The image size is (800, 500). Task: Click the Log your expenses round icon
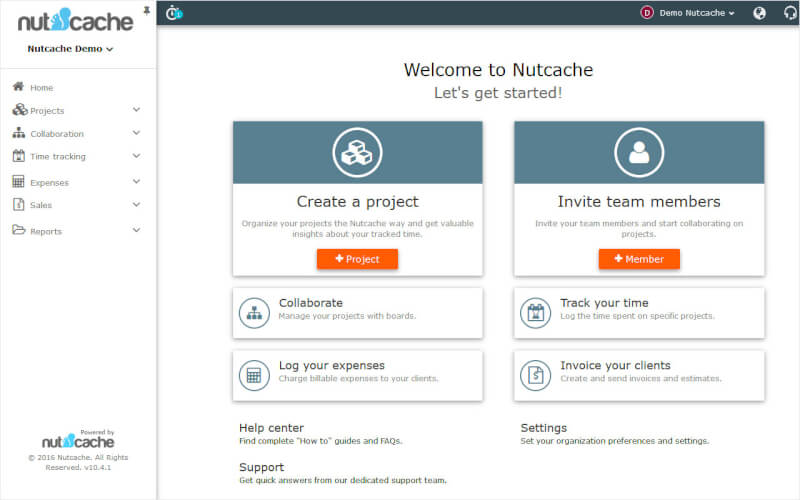[x=254, y=376]
